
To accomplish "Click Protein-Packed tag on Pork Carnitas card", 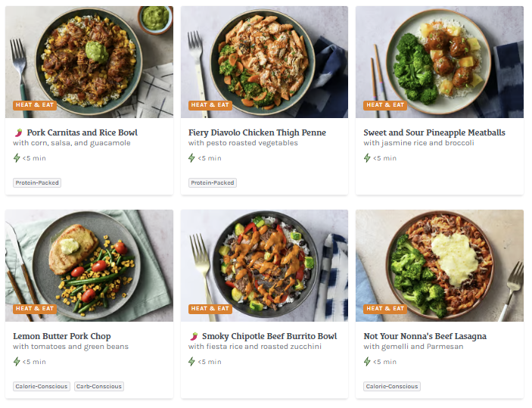I will pos(37,182).
